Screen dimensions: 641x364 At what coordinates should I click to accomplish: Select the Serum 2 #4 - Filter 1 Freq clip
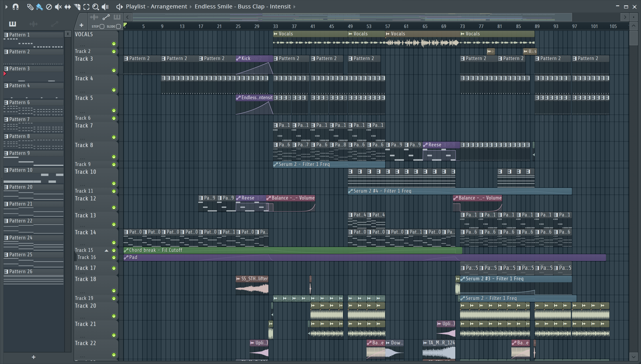(460, 191)
